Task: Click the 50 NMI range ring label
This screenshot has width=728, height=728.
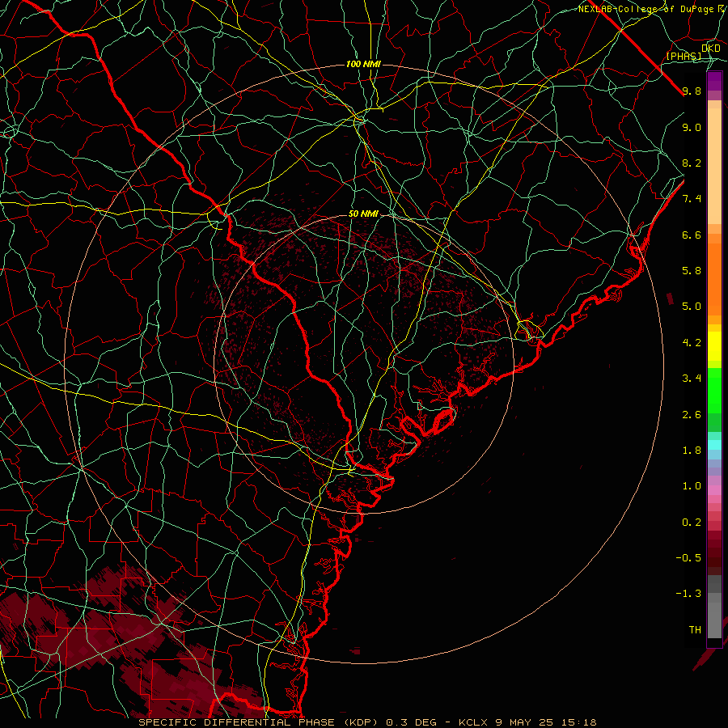Action: [x=363, y=214]
